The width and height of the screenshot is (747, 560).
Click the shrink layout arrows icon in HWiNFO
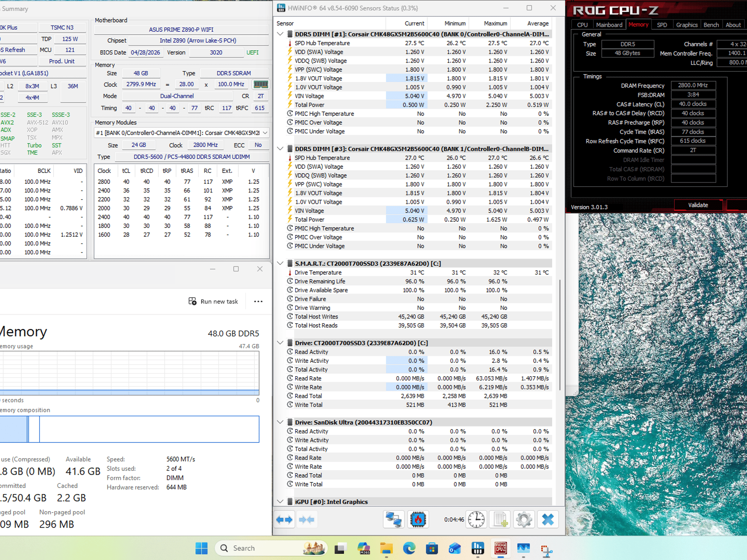tap(306, 520)
